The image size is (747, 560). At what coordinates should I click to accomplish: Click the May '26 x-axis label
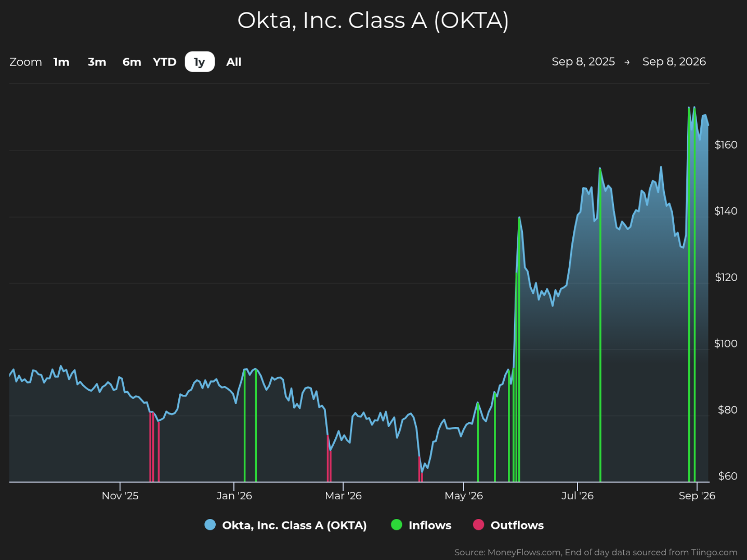click(464, 496)
